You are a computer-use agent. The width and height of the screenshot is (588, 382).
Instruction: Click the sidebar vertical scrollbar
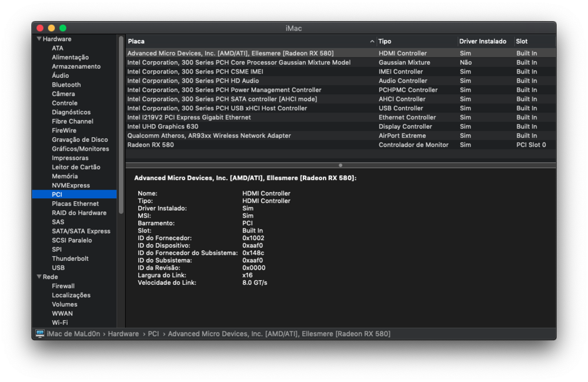tap(121, 124)
